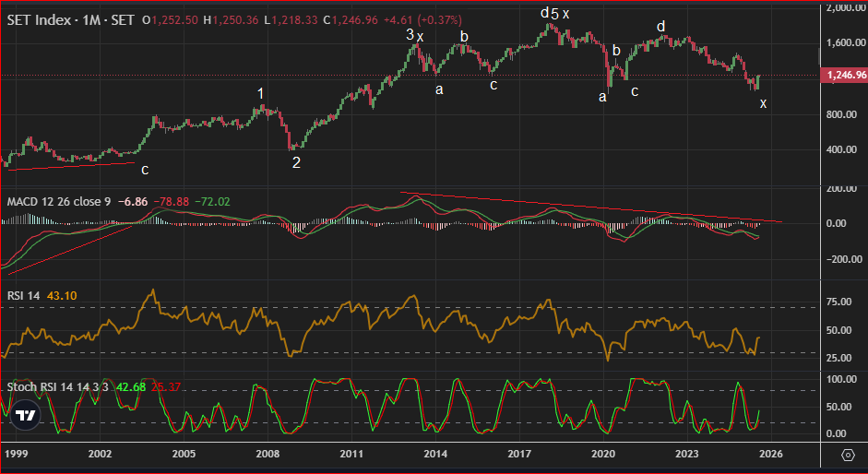Click the low value L1,218.33
Image resolution: width=868 pixels, height=474 pixels.
click(x=291, y=20)
